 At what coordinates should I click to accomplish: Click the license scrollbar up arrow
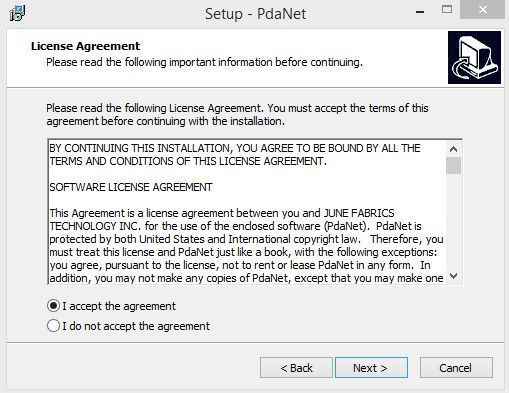coord(453,149)
